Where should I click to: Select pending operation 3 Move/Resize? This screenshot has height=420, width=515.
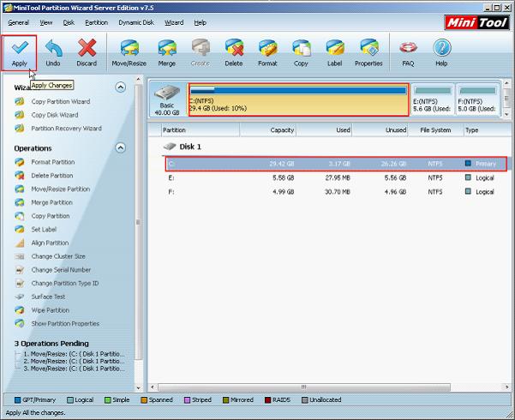(74, 369)
